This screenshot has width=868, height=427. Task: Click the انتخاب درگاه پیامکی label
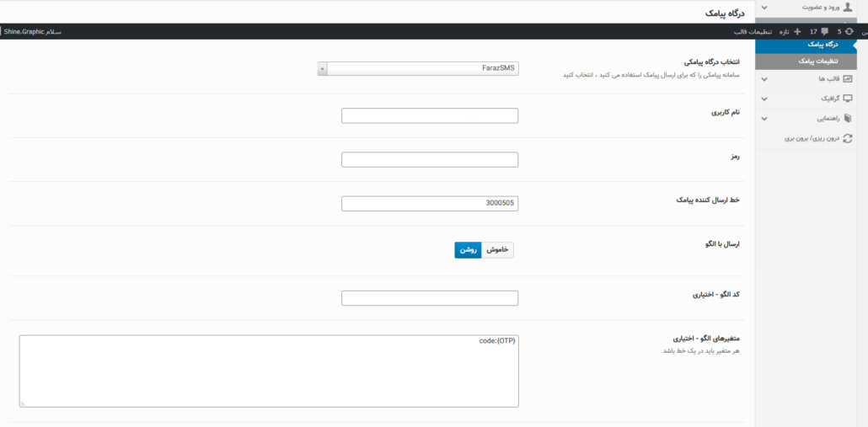point(712,61)
